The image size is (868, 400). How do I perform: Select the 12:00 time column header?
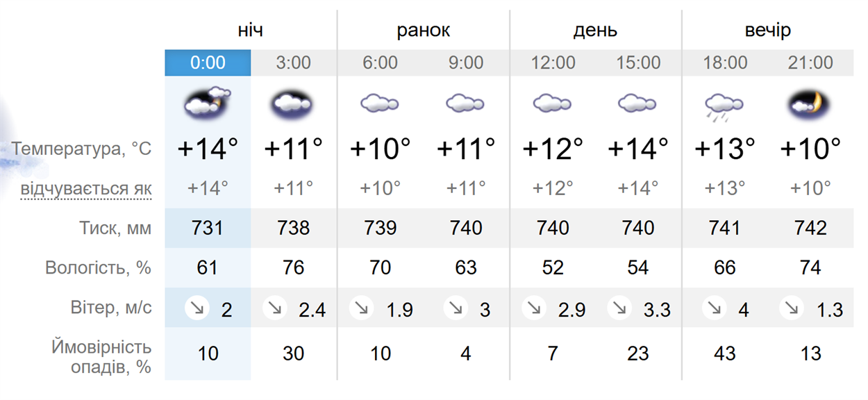point(553,62)
